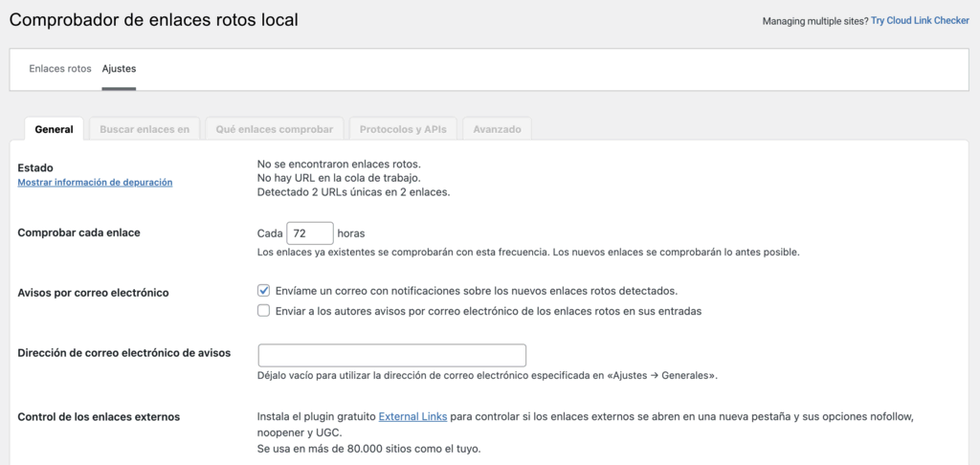The image size is (980, 465).
Task: Click the Estado section heading
Action: [x=35, y=168]
